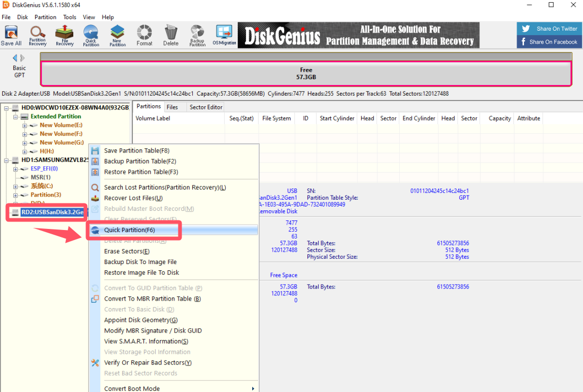Select MSR(1) partition in tree

pos(40,177)
